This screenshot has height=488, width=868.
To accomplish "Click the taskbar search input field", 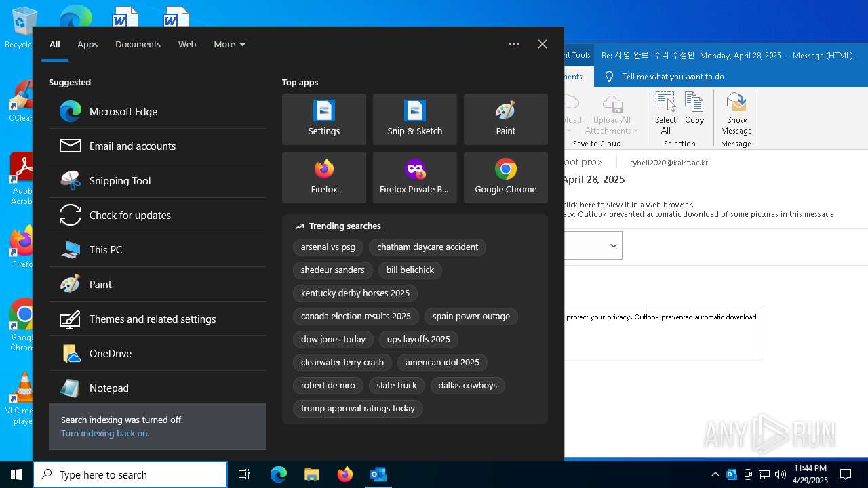I will (x=130, y=474).
